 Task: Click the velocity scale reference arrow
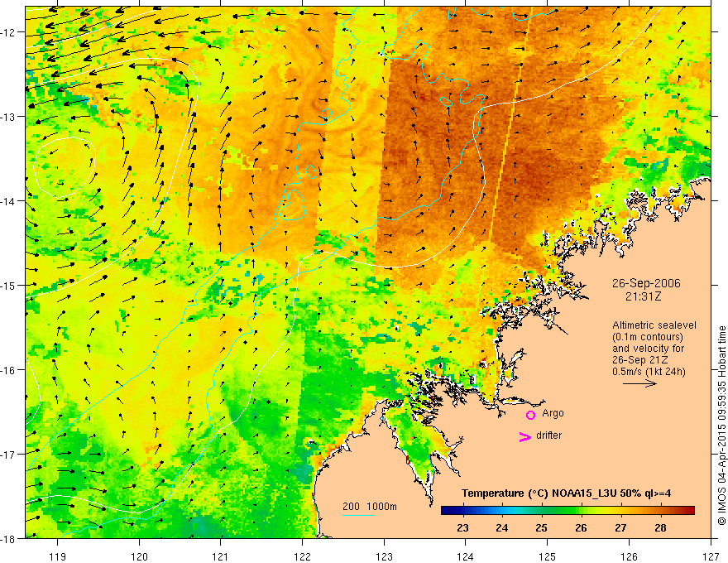639,383
